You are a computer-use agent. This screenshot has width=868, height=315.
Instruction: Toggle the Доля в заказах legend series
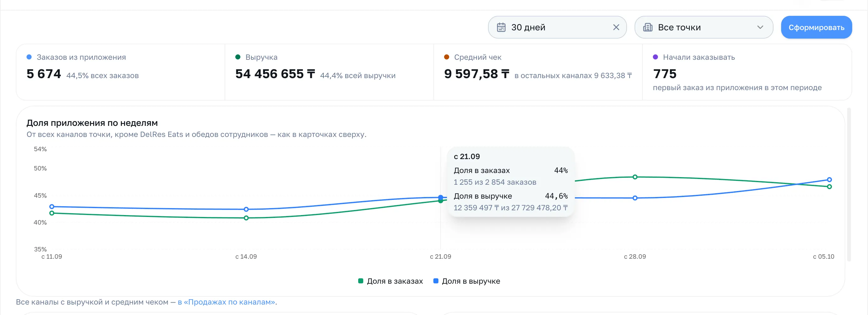390,281
